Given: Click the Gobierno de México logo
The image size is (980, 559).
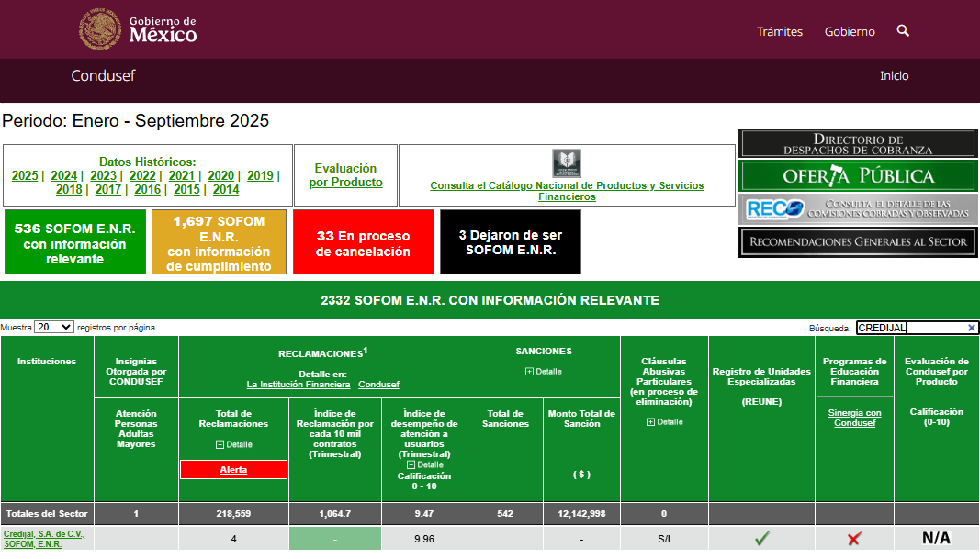Looking at the screenshot, I should coord(138,30).
